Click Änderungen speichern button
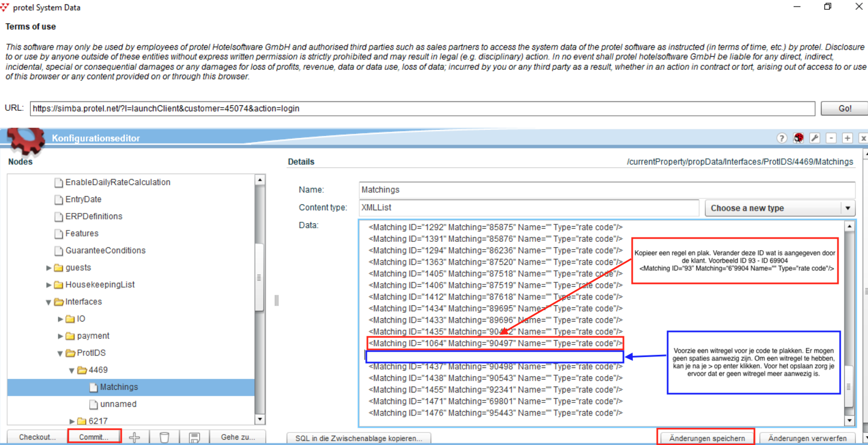The image size is (868, 445). coord(707,438)
